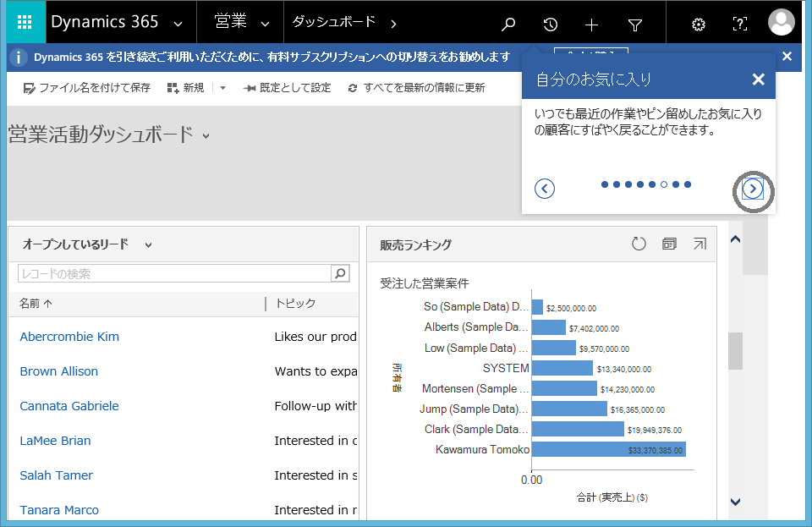812x527 pixels.
Task: Click inside the レコードの検索 field
Action: tap(174, 273)
